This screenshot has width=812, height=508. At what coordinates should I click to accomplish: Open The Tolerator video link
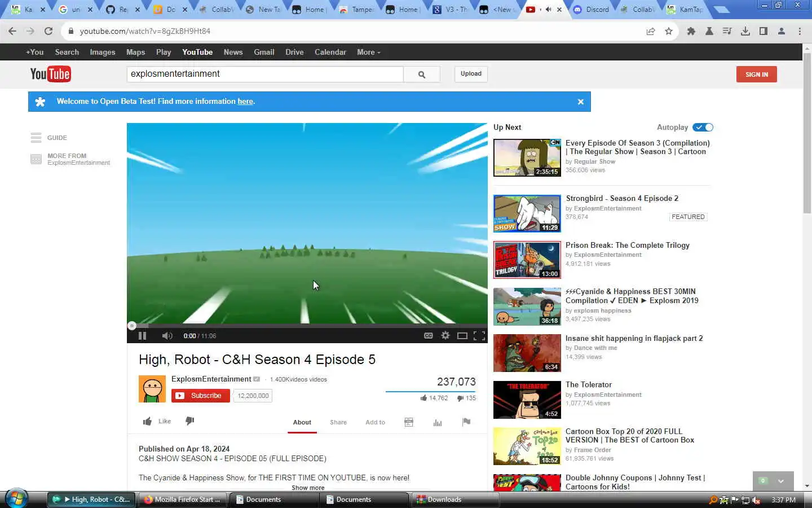point(589,384)
